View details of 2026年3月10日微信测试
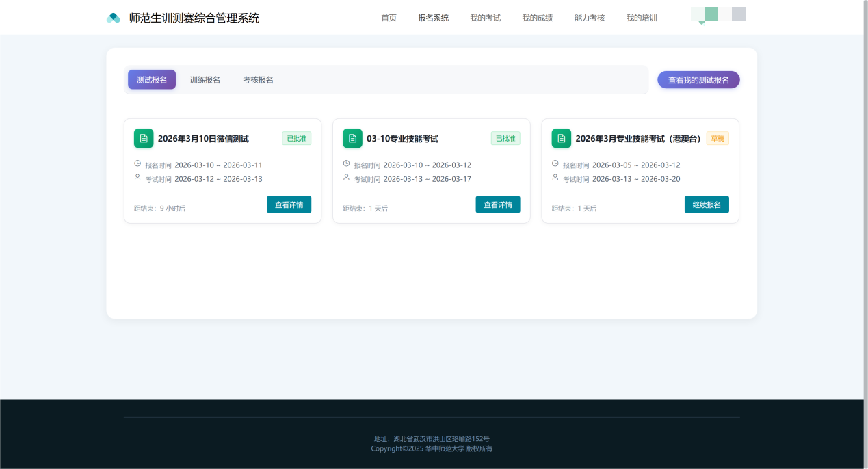The height and width of the screenshot is (469, 868). (x=289, y=204)
